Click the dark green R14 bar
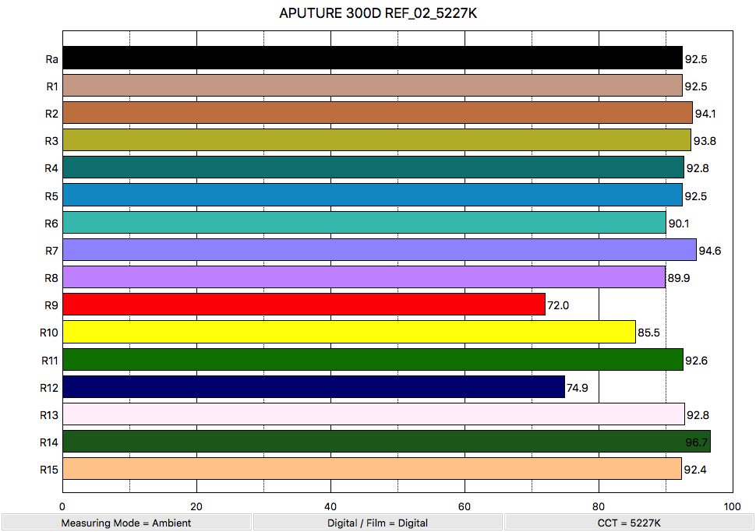This screenshot has height=532, width=756. pyautogui.click(x=386, y=442)
